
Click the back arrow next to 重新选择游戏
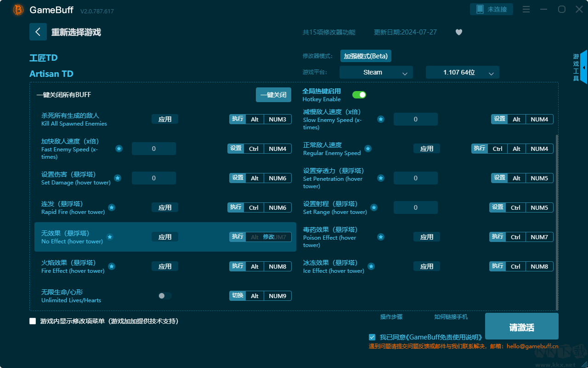coord(38,32)
